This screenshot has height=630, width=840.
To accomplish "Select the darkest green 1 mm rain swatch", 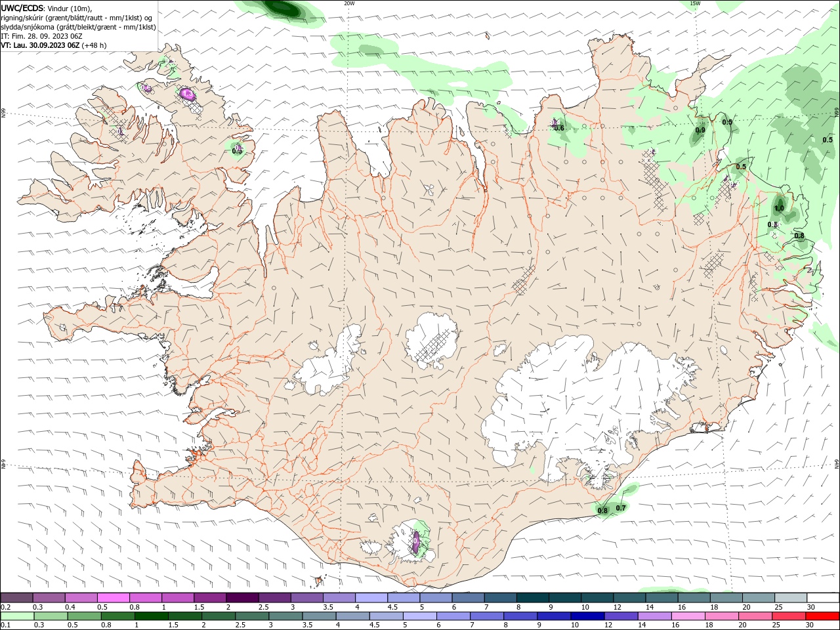I will click(151, 616).
